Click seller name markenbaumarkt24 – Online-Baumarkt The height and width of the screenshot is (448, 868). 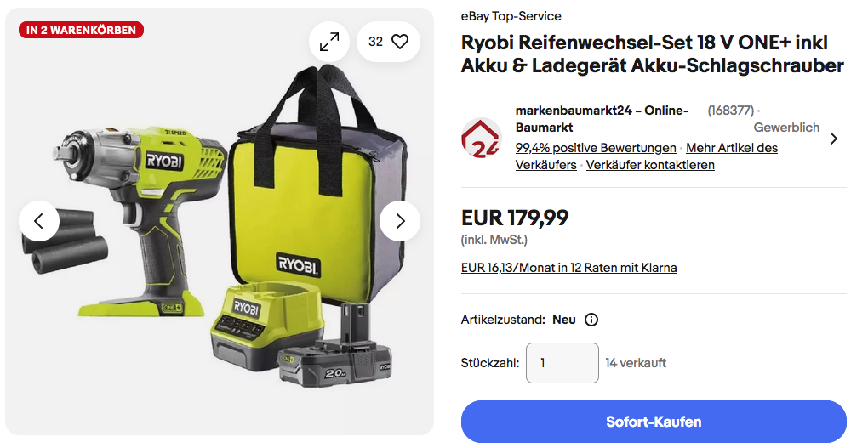pos(601,119)
